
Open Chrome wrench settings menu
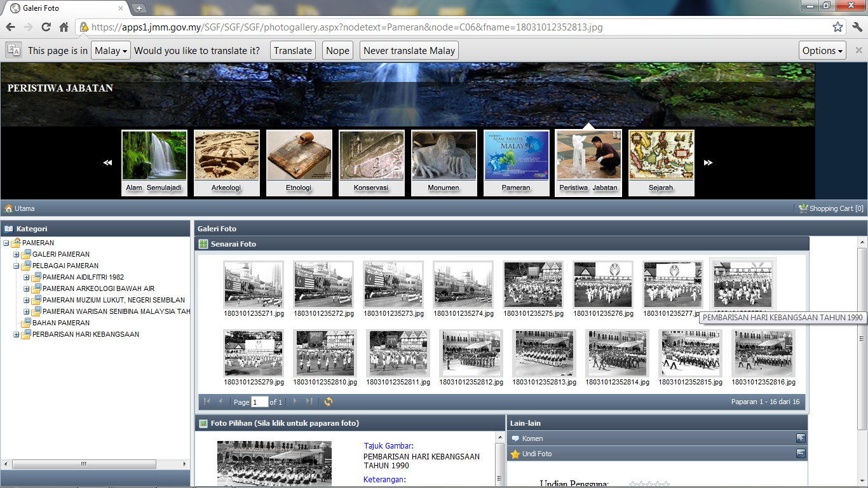point(857,27)
